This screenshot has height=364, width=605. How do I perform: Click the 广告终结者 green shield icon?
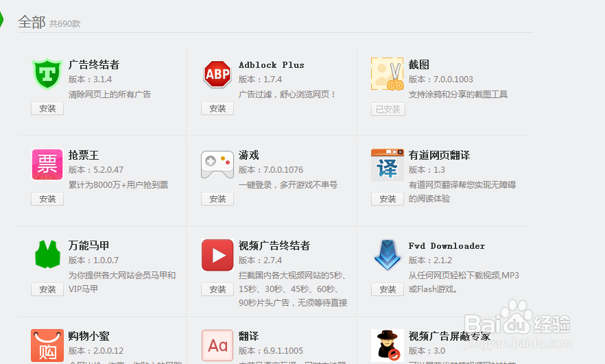47,73
